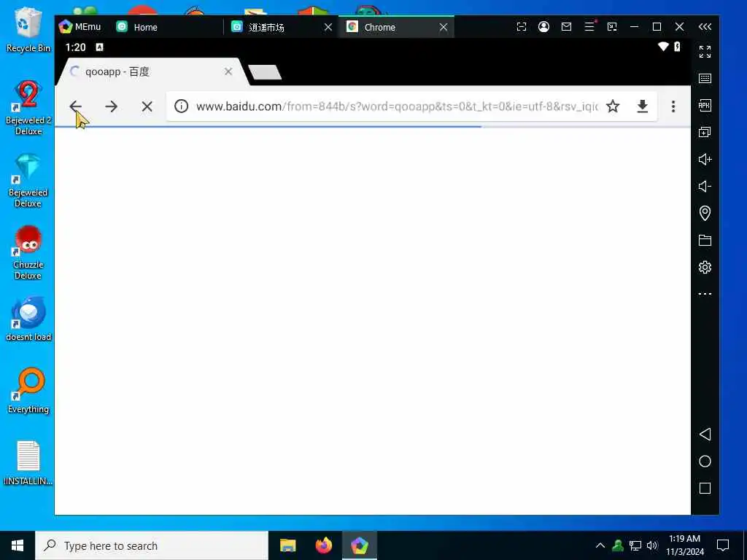This screenshot has width=747, height=560.
Task: Open MEmu shared folder
Action: (705, 240)
